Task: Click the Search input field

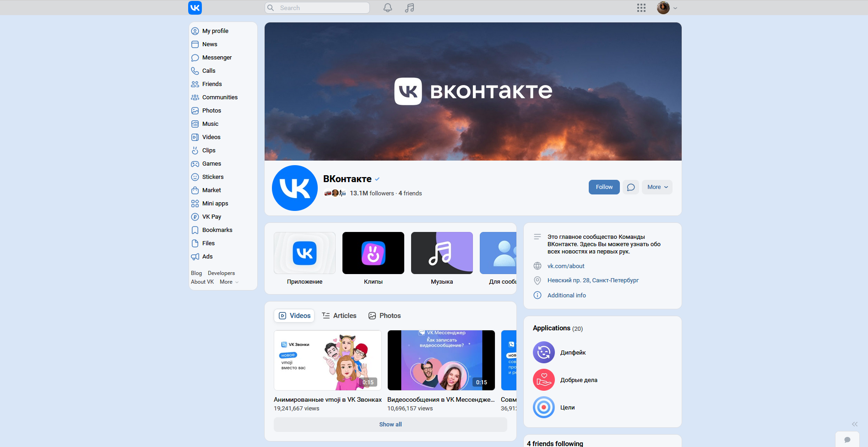Action: 317,8
